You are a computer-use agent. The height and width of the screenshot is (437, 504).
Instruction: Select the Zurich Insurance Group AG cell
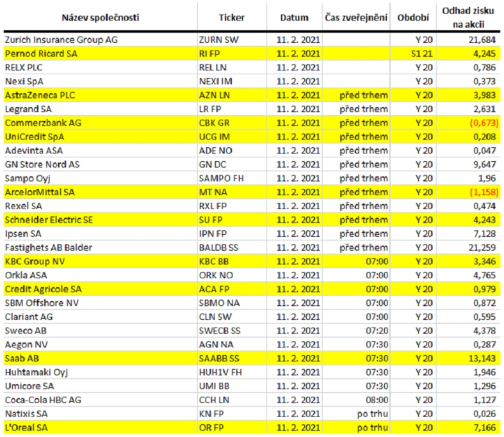pyautogui.click(x=101, y=40)
